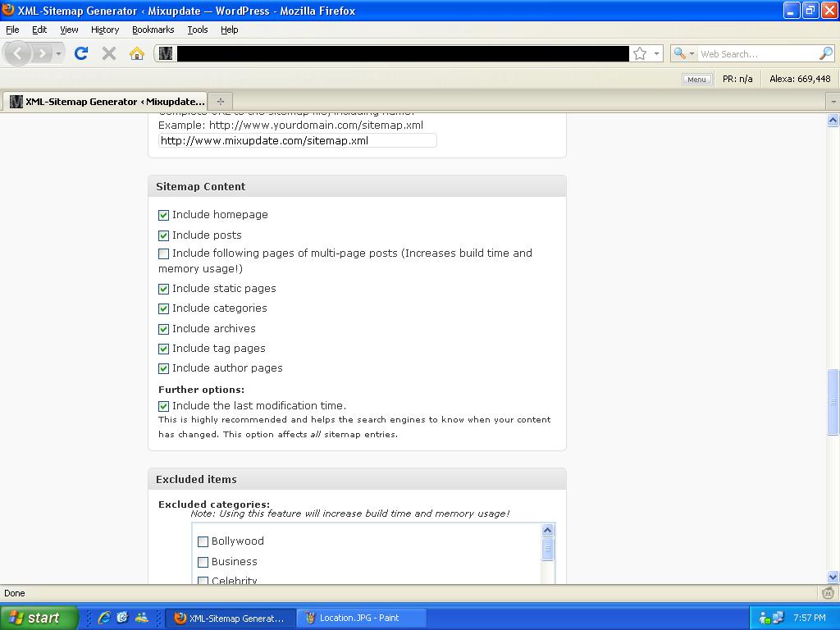Click the Sitemap Content section header
Viewport: 840px width, 630px height.
357,186
